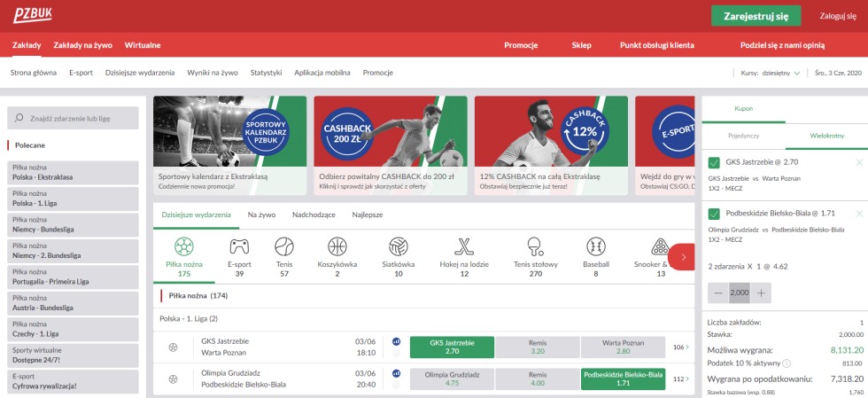Uncheck the GKS Jastrzebie coupon checkbox

[x=714, y=162]
